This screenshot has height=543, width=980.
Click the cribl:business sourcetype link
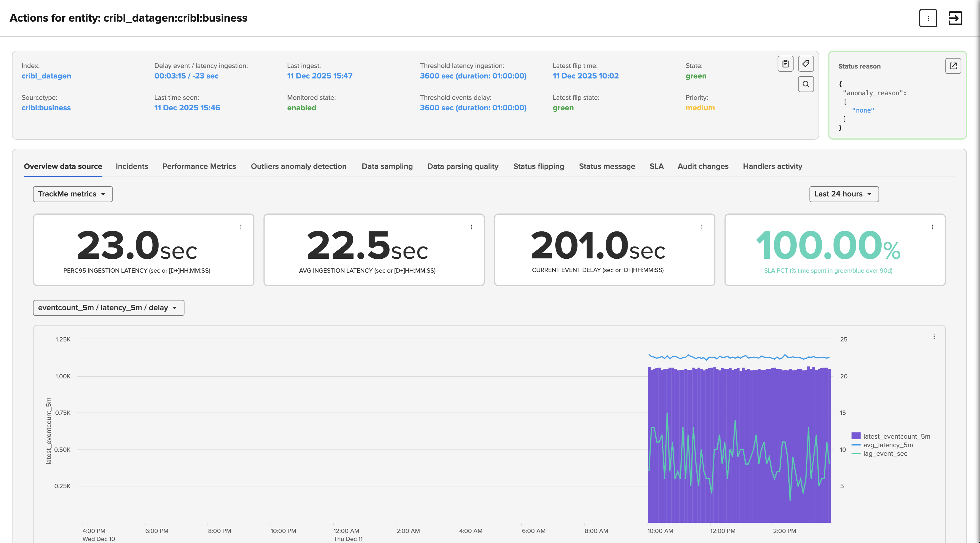pyautogui.click(x=46, y=108)
